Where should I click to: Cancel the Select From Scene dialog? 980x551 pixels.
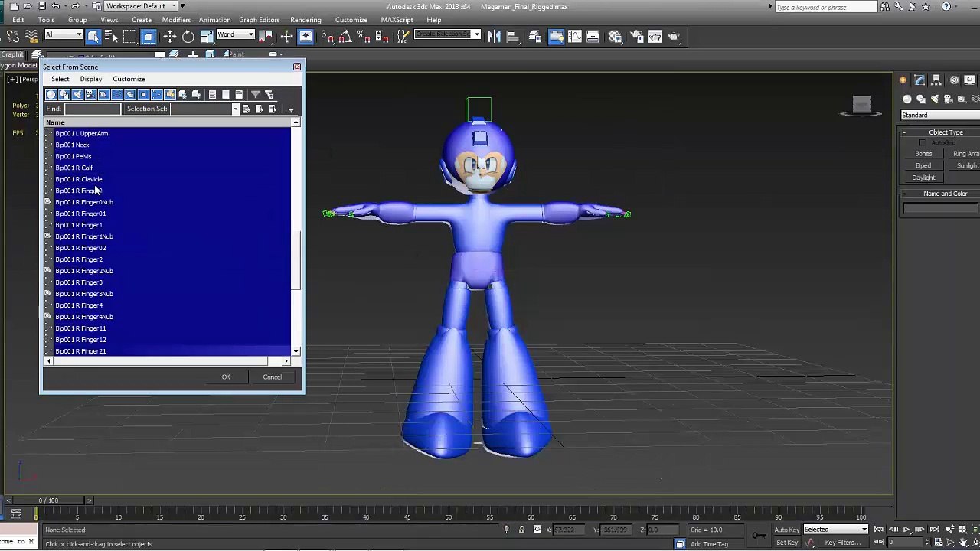click(x=272, y=377)
